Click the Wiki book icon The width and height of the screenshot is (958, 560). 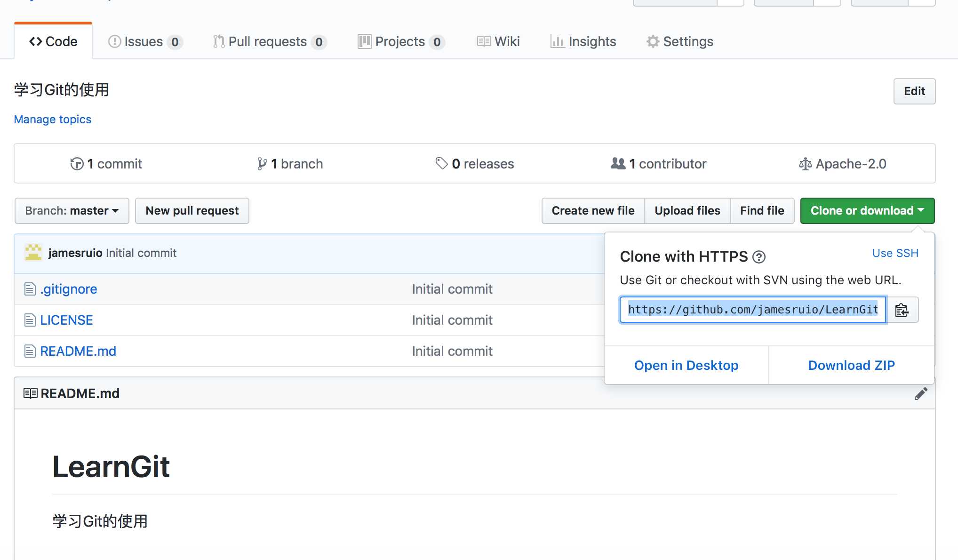(484, 41)
